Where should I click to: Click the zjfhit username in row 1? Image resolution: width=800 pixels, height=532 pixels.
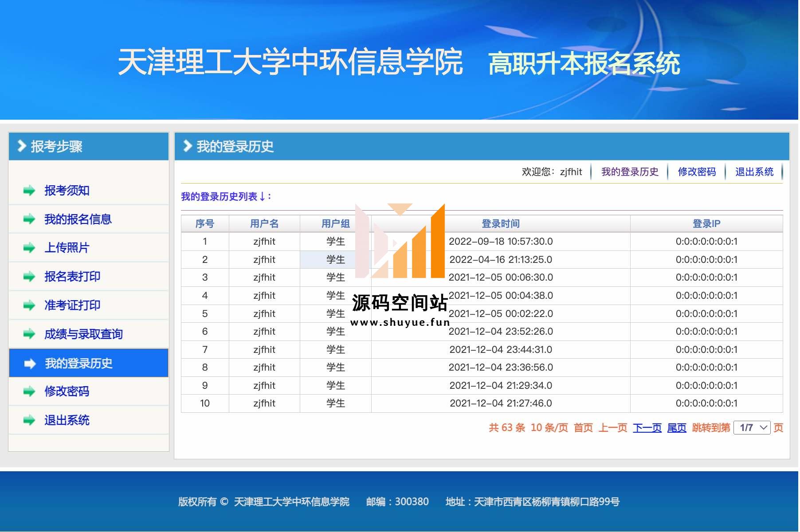(264, 242)
